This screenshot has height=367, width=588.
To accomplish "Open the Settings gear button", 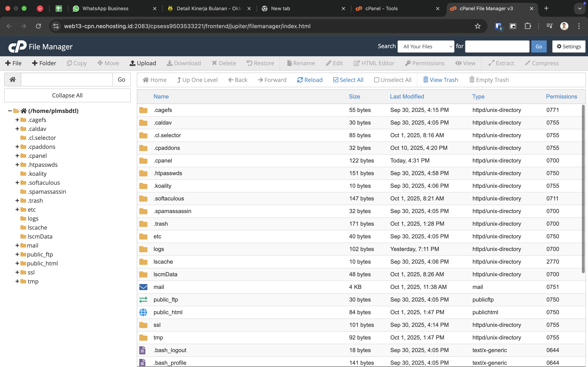I will [x=569, y=46].
